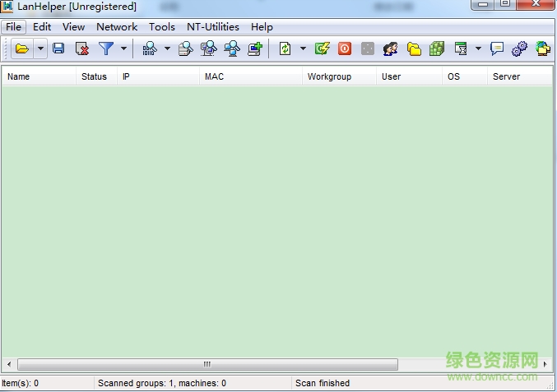Click the scheduler window hourglass icon
This screenshot has width=557, height=392.
461,48
